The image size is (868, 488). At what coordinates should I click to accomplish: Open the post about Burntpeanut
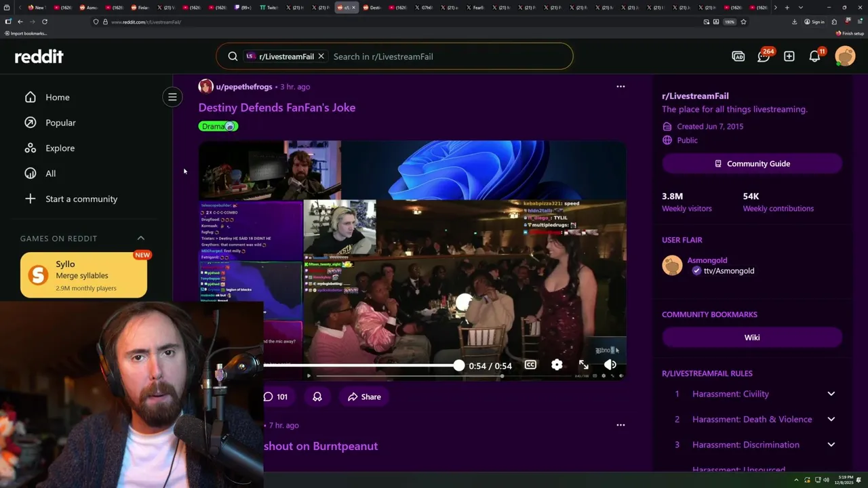(x=321, y=446)
